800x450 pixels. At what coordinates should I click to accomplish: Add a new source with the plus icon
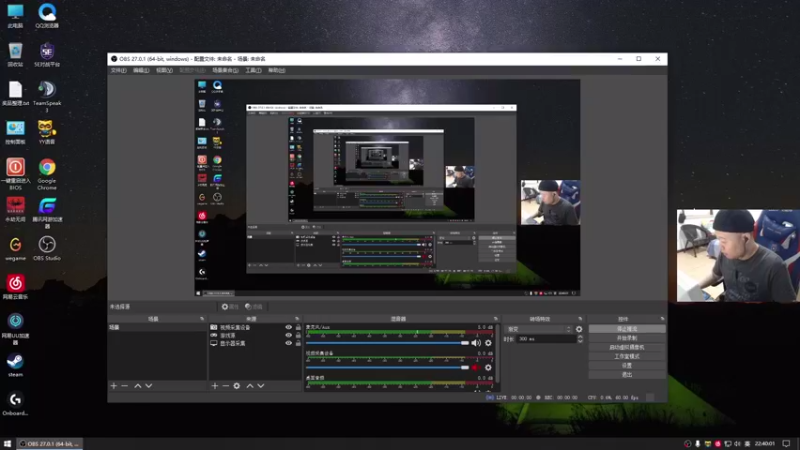pyautogui.click(x=215, y=386)
